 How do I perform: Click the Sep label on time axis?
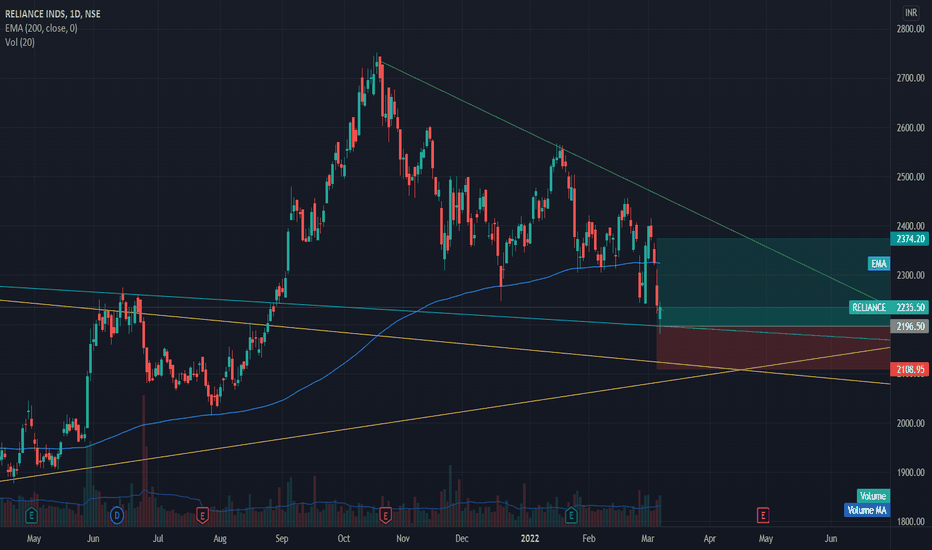coord(282,539)
